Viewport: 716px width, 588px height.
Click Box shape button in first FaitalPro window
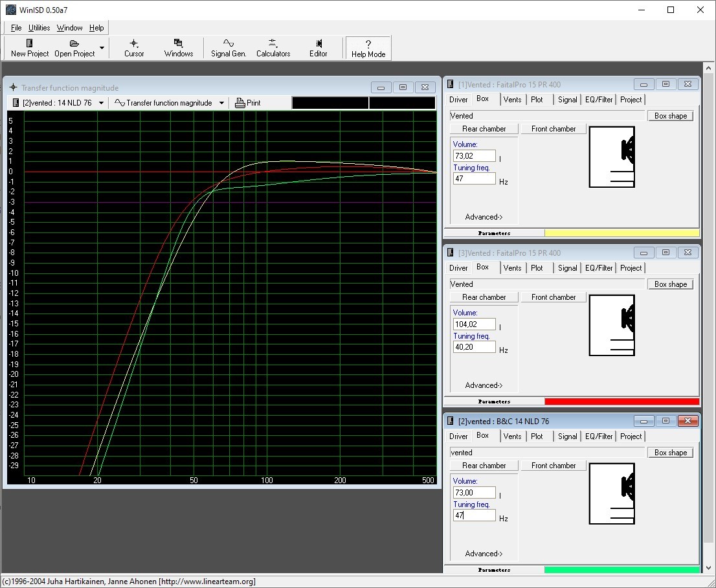[670, 116]
